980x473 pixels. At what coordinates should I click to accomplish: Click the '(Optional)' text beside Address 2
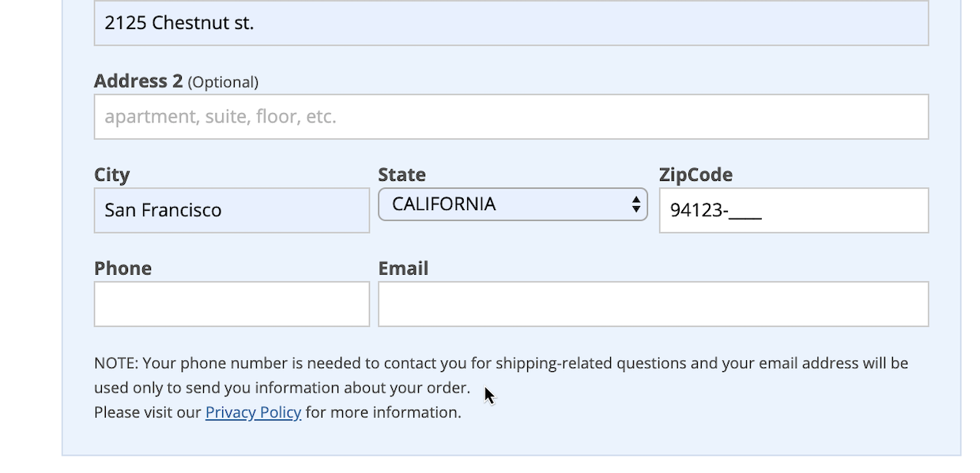point(224,81)
